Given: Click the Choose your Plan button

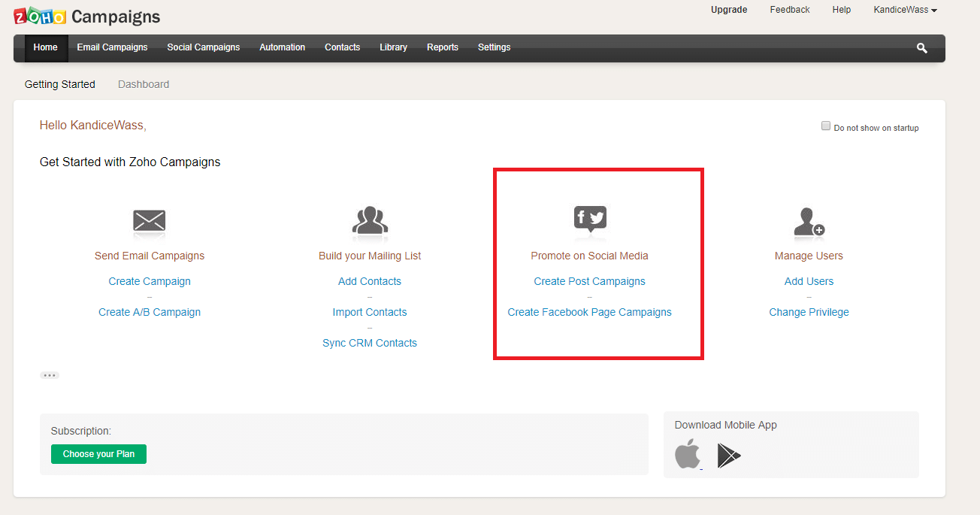Looking at the screenshot, I should click(x=99, y=454).
